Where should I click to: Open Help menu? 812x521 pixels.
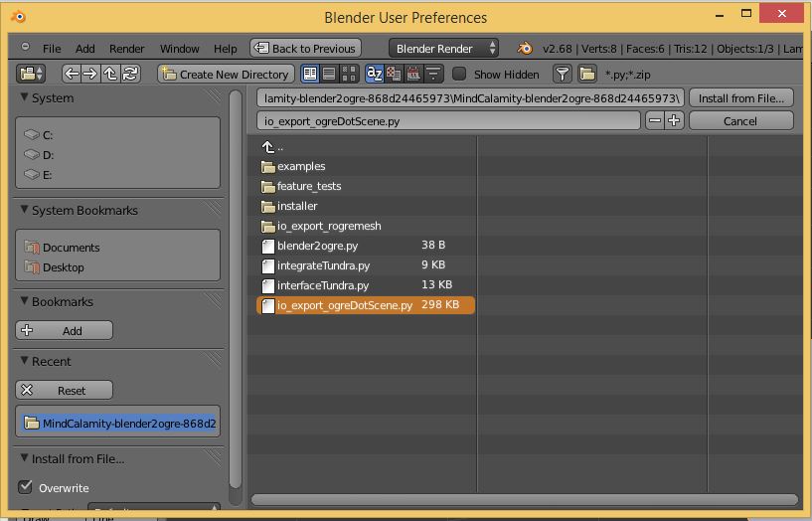226,49
